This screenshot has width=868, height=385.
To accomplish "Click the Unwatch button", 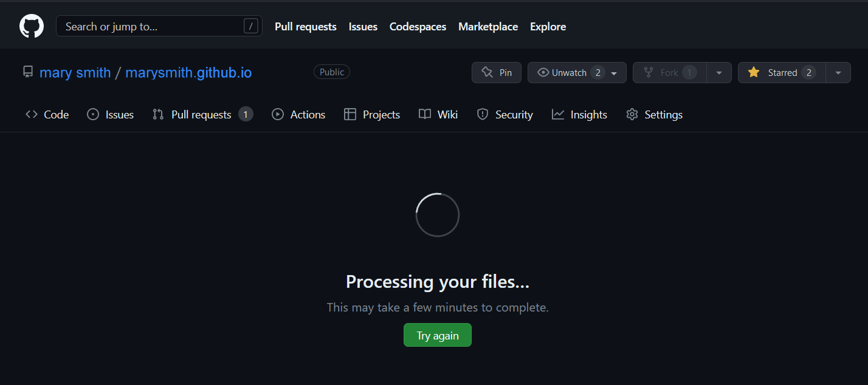I will coord(577,73).
